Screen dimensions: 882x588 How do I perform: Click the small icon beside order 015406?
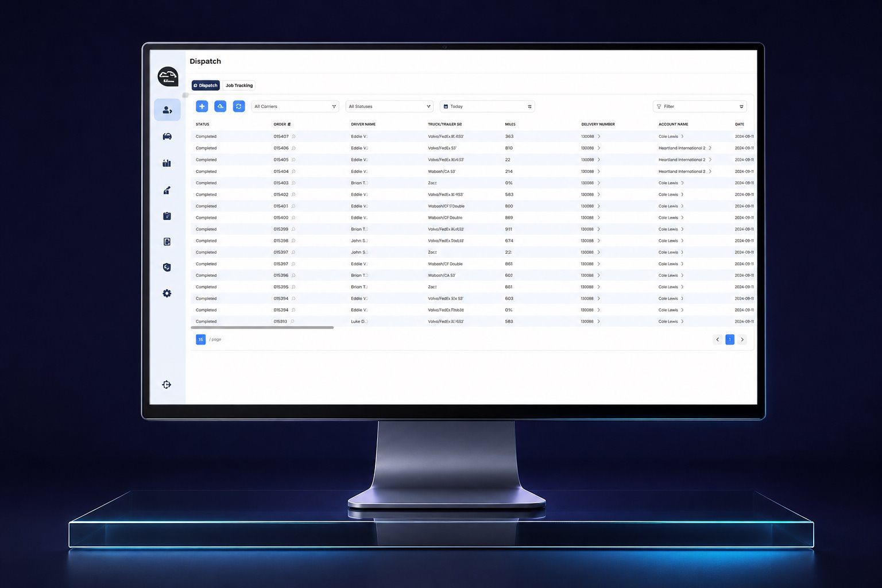tap(293, 148)
